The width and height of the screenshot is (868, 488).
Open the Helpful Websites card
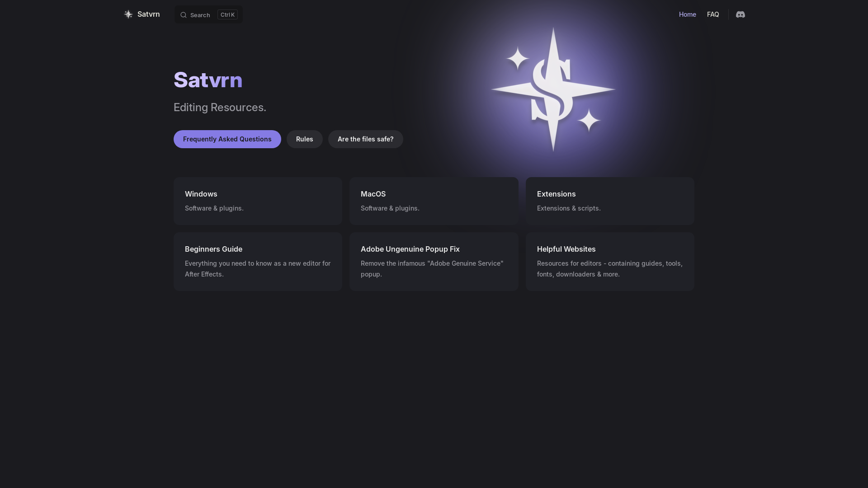[x=610, y=262]
